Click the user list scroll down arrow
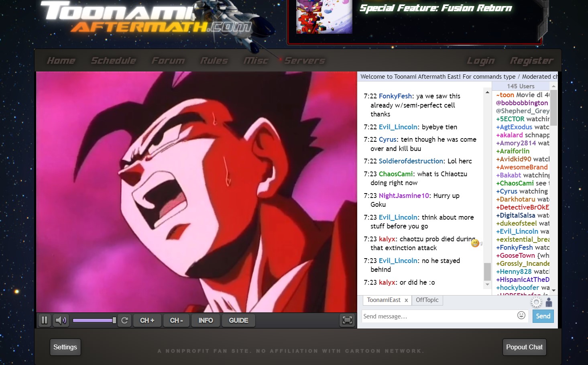The width and height of the screenshot is (588, 365). [553, 290]
